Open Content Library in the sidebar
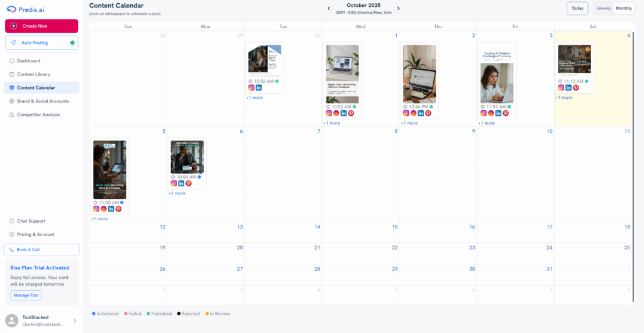This screenshot has height=333, width=644. [x=34, y=74]
